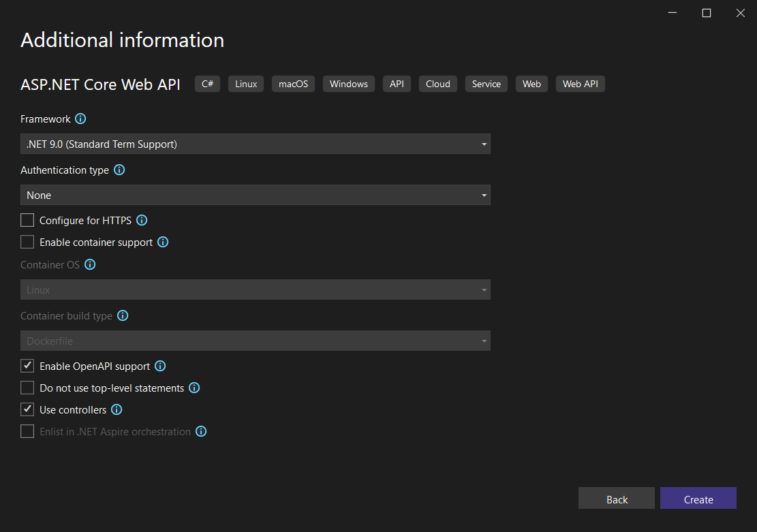Viewport: 757px width, 532px height.
Task: Uncheck the Enable OpenAPI support checkbox
Action: click(27, 366)
